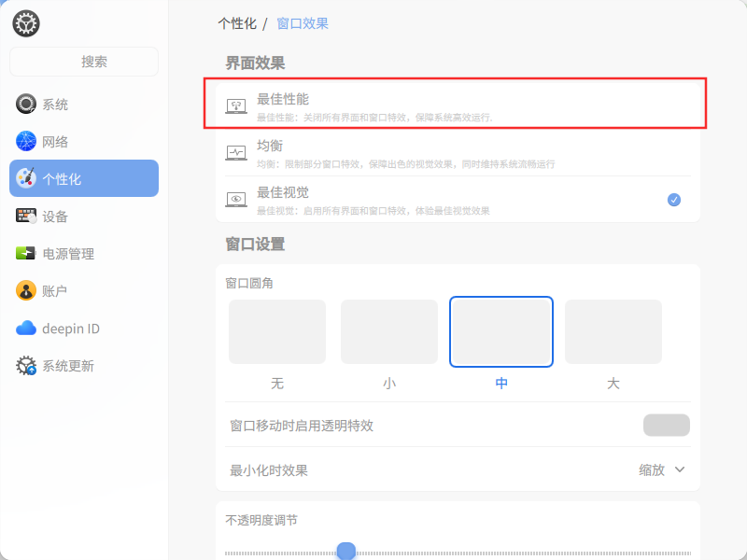Click the chevron arrow next to 缩放
Screen dimensions: 747x560
click(x=680, y=469)
